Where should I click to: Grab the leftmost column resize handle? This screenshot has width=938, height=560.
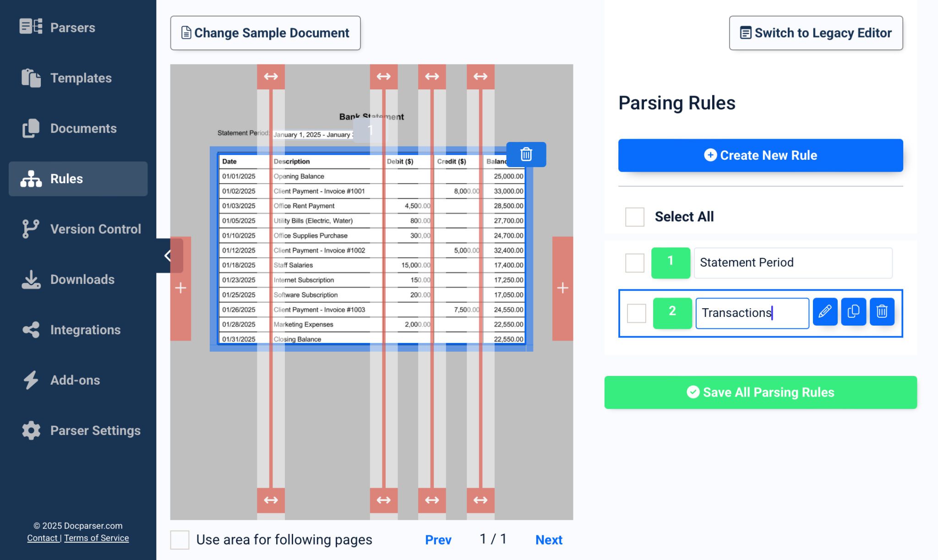point(271,76)
